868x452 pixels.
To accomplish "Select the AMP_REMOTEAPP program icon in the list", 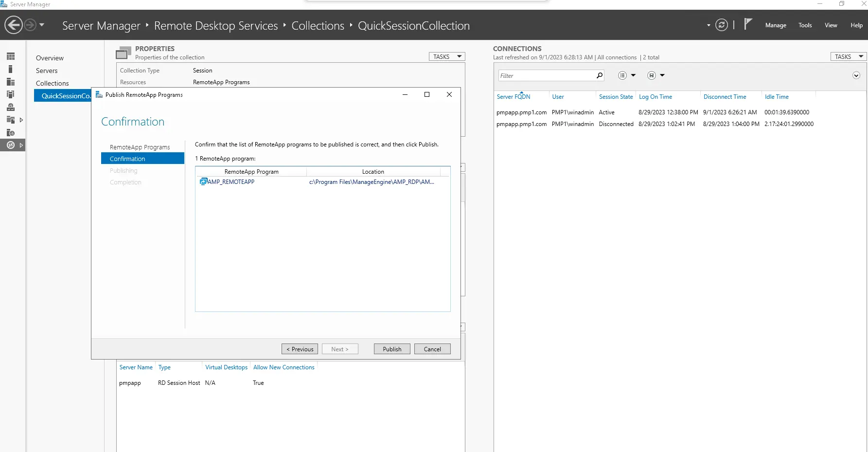I will click(x=203, y=182).
